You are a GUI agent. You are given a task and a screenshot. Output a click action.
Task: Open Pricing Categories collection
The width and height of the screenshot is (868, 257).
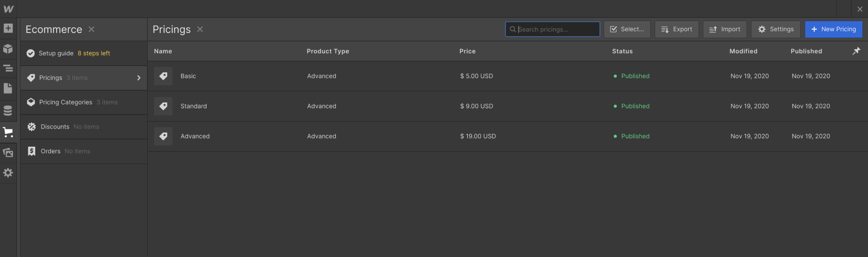tap(66, 103)
